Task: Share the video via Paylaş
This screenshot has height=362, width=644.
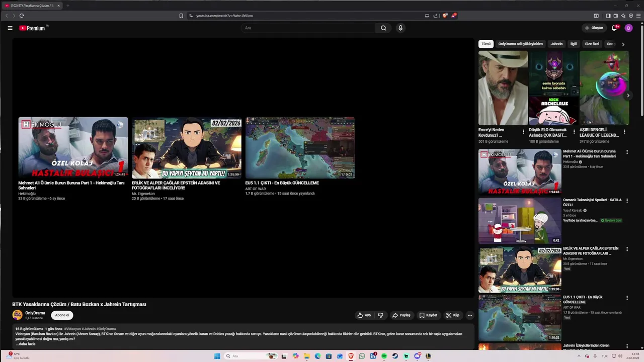Action: coord(401,315)
